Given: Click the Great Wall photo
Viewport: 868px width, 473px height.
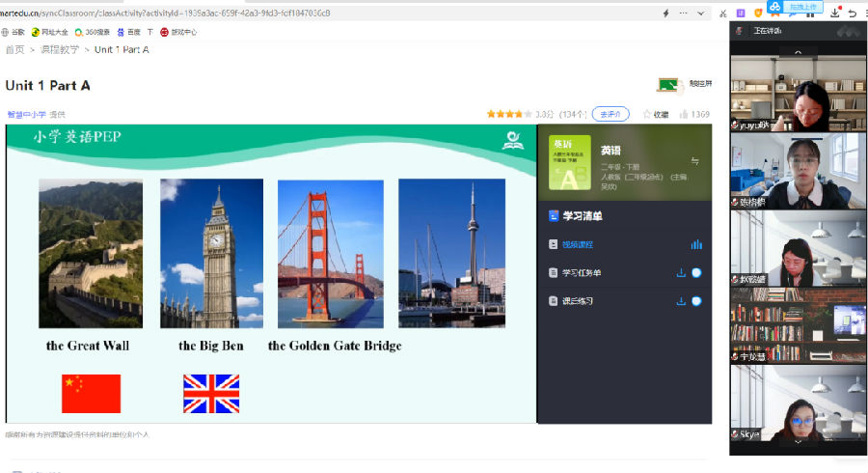Looking at the screenshot, I should click(x=90, y=253).
